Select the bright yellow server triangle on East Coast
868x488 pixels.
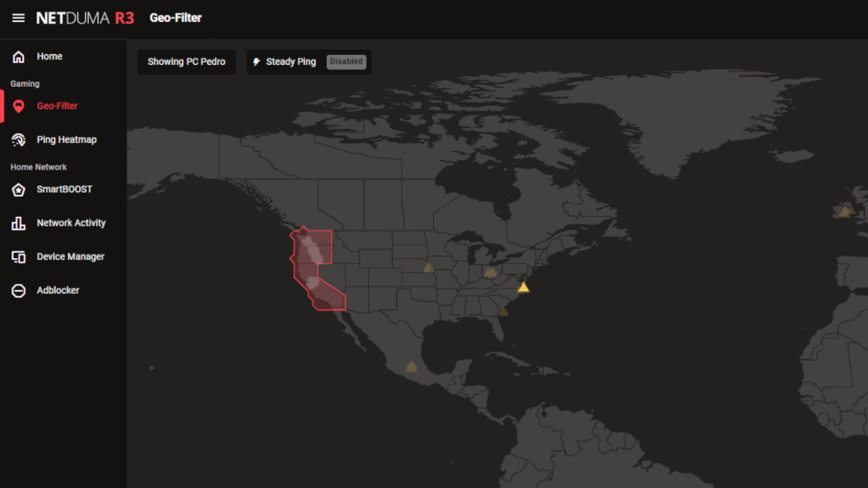(524, 288)
